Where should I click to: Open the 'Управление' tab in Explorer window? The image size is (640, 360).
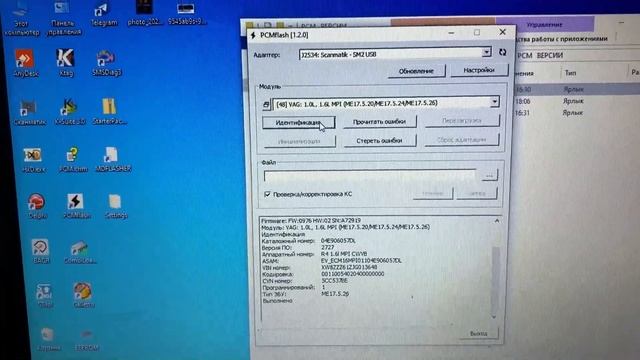tap(544, 25)
